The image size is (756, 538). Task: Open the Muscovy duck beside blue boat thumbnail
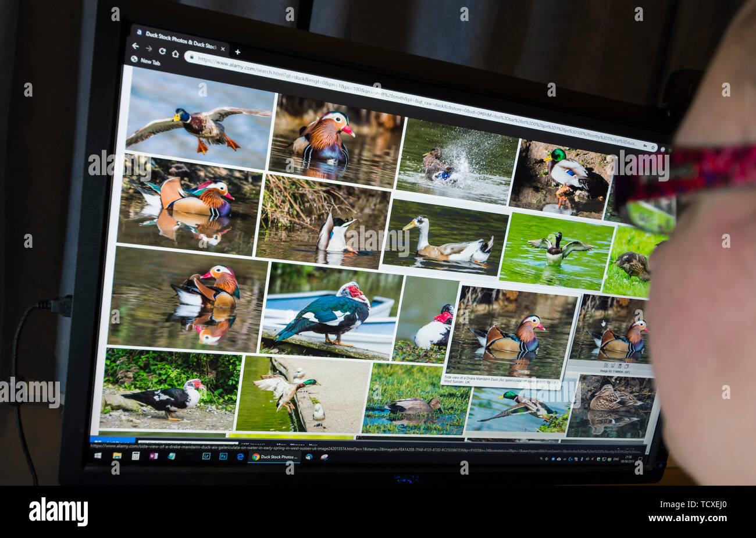[x=330, y=311]
